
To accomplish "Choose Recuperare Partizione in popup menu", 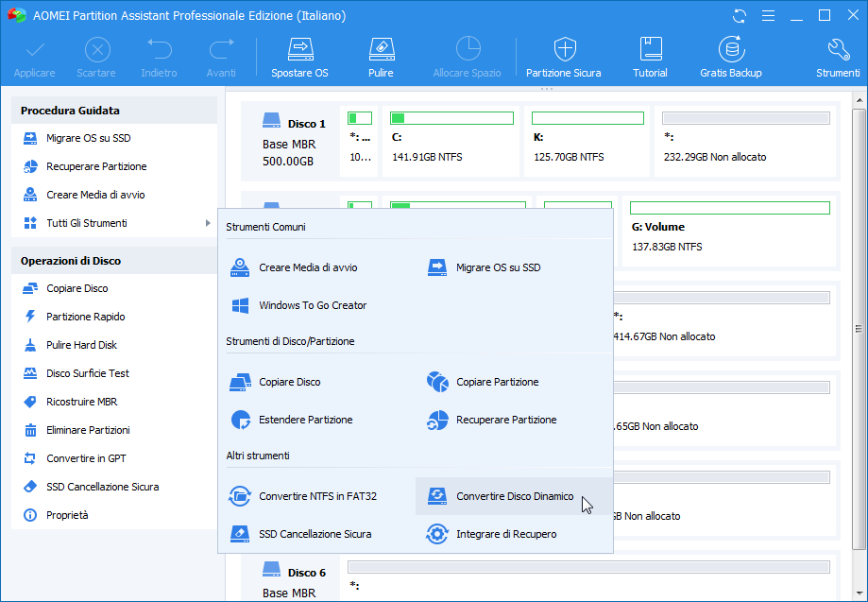I will coord(491,420).
